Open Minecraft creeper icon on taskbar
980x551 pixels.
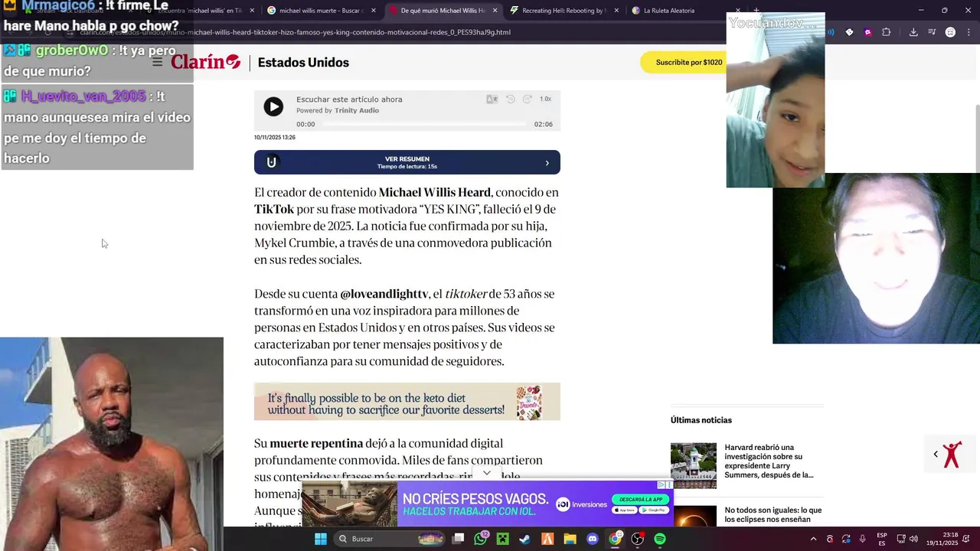(x=502, y=539)
